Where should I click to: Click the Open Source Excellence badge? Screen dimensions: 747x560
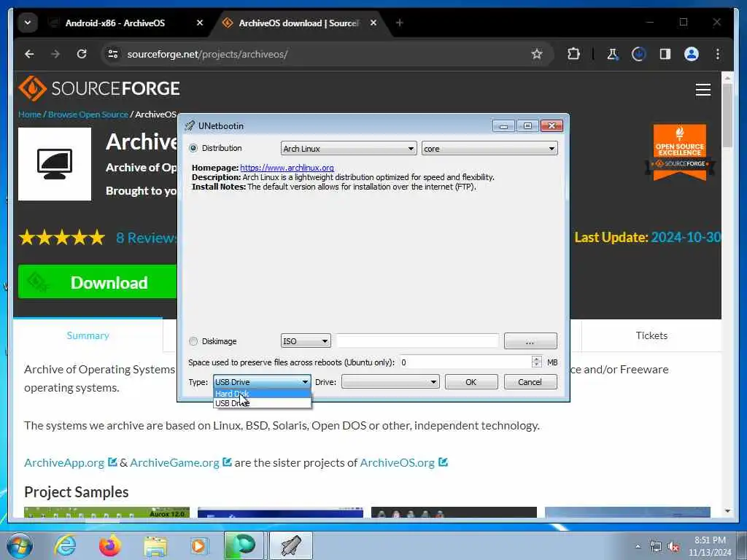coord(680,152)
